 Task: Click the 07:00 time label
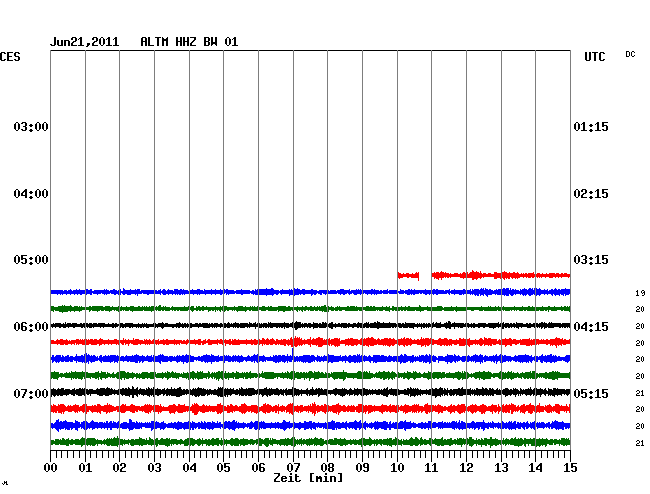click(31, 393)
